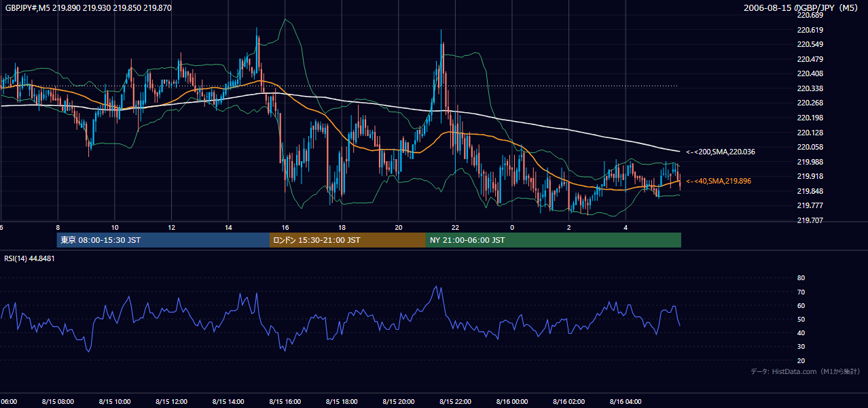Click RSI scale value 30

pos(801,347)
